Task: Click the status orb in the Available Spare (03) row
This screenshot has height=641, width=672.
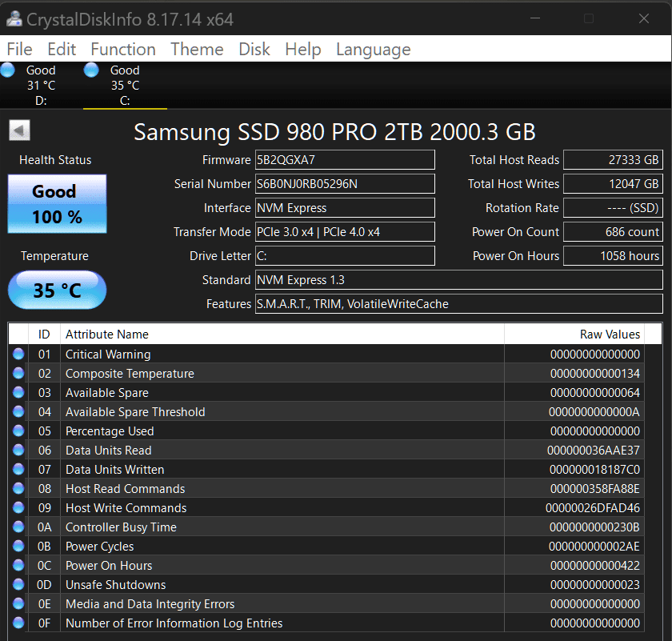Action: 18,392
